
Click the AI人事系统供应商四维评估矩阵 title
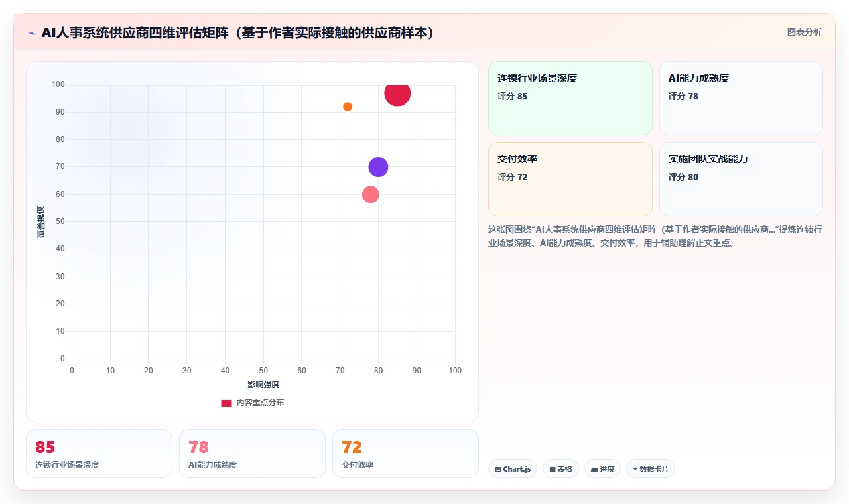click(x=237, y=32)
